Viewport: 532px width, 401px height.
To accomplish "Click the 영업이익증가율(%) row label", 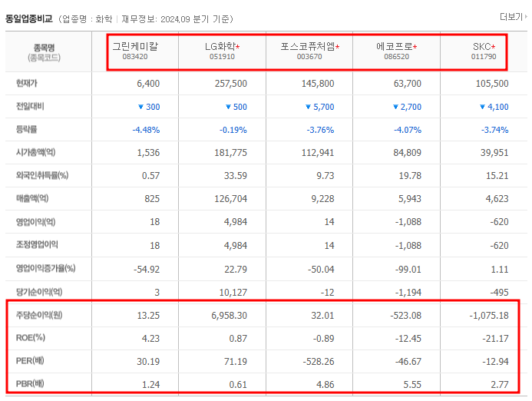I will pyautogui.click(x=45, y=268).
